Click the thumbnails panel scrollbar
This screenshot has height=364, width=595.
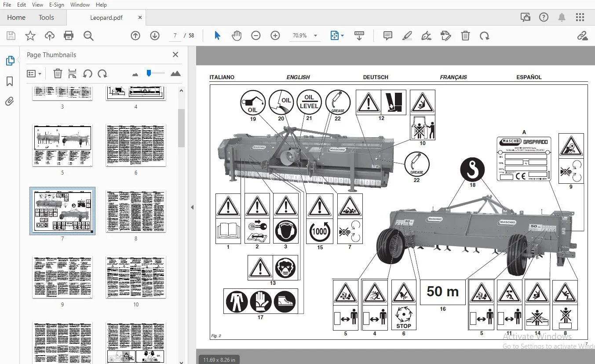pyautogui.click(x=181, y=128)
